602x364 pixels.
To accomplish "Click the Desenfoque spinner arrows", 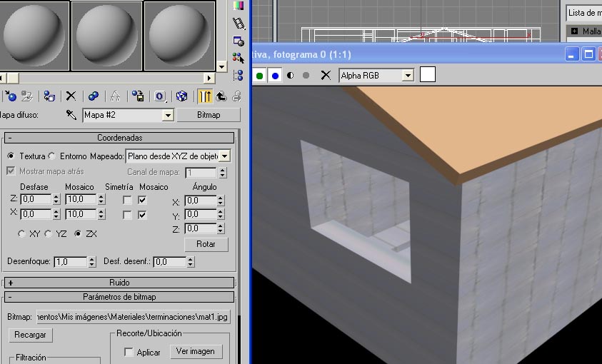I will pos(91,262).
